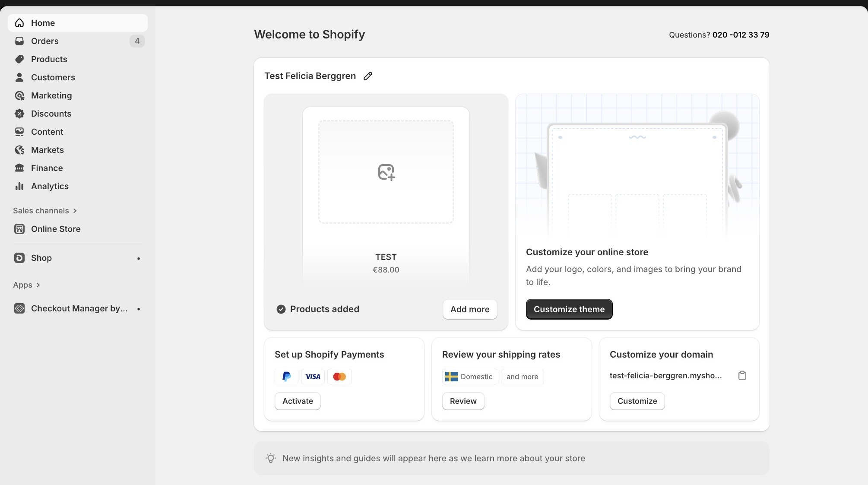The width and height of the screenshot is (868, 485).
Task: Activate Shopify Payments
Action: click(298, 401)
